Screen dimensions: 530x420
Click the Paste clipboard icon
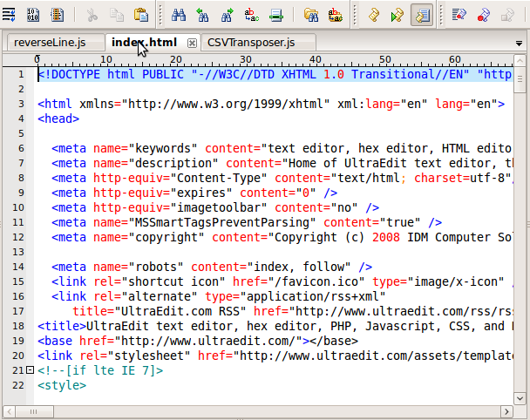click(x=141, y=15)
